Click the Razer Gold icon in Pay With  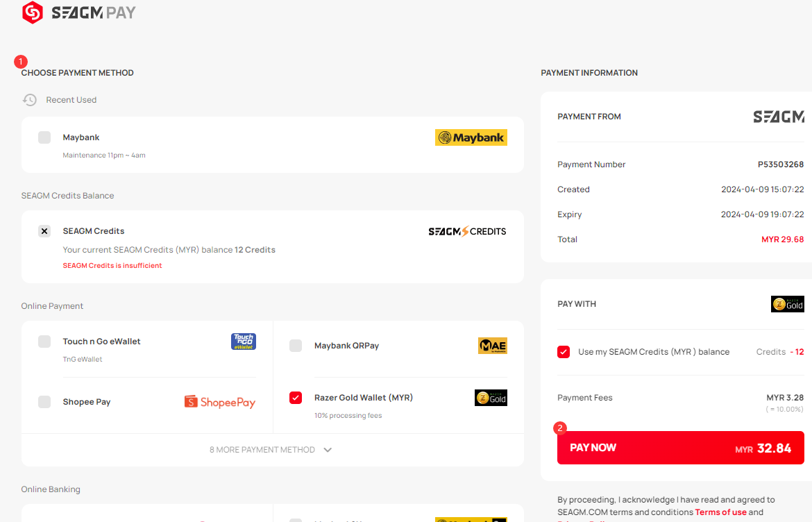click(788, 304)
